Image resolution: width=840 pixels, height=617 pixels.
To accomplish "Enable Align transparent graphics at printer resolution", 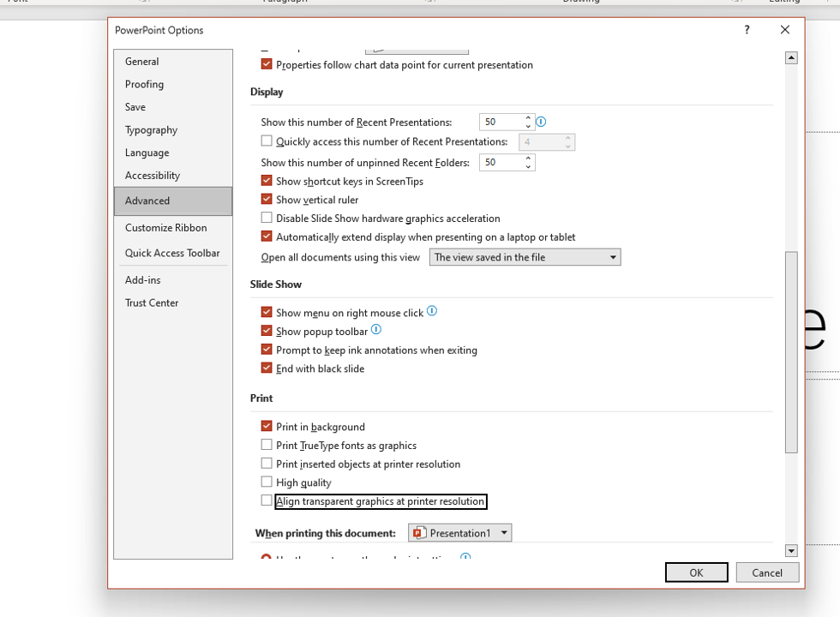I will 267,501.
